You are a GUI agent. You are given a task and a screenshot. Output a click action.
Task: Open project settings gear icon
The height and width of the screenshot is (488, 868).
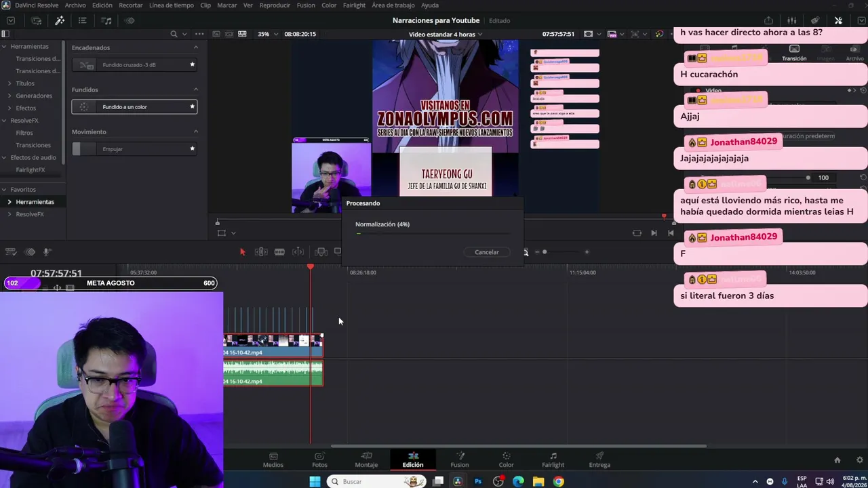coord(861,460)
